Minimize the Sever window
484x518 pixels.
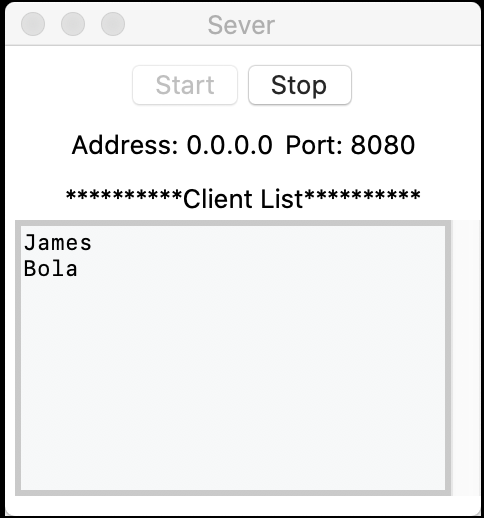click(73, 24)
